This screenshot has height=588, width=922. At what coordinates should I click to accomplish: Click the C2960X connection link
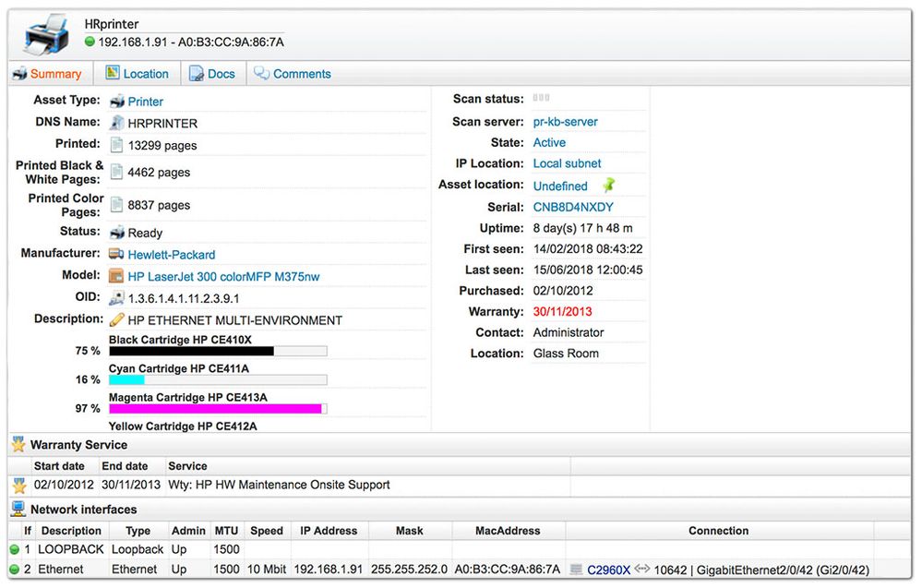(x=608, y=570)
